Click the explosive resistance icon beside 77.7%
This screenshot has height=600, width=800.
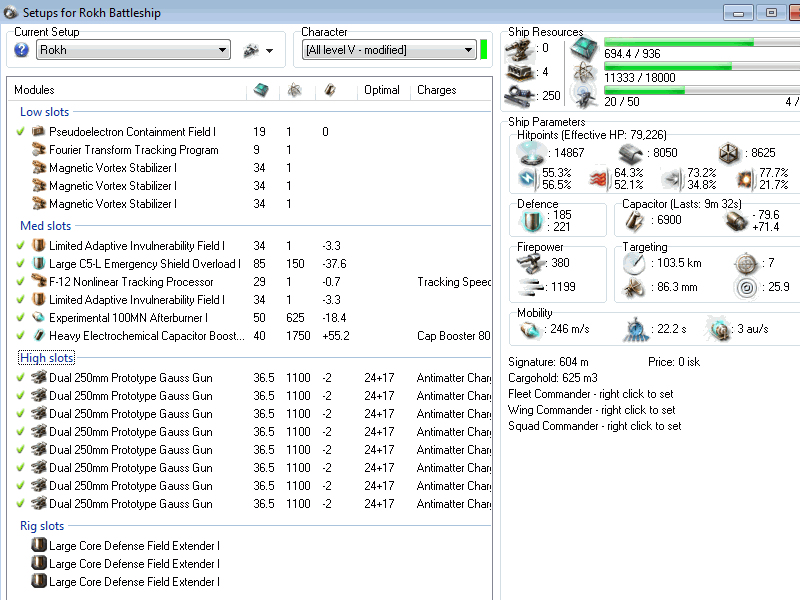coord(745,179)
